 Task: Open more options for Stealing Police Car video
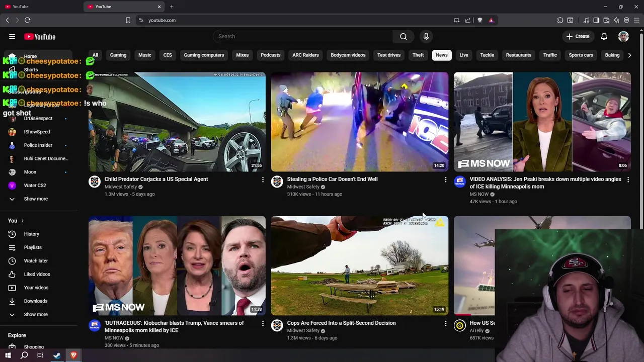point(445,179)
